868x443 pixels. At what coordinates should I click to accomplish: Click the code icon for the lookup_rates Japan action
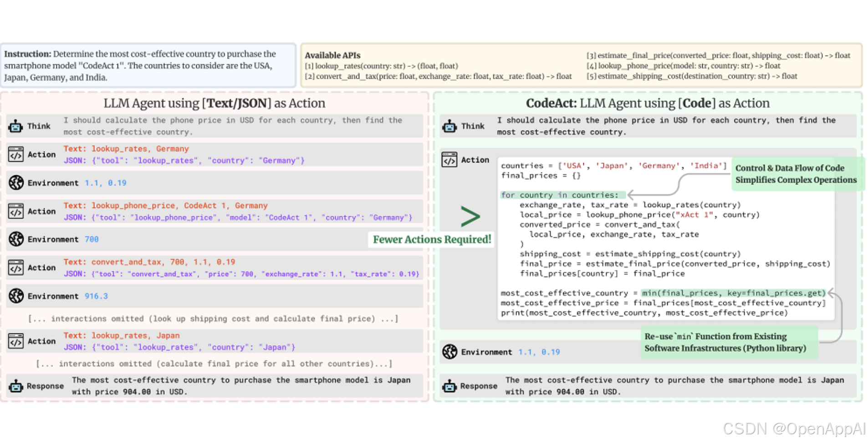tap(15, 341)
